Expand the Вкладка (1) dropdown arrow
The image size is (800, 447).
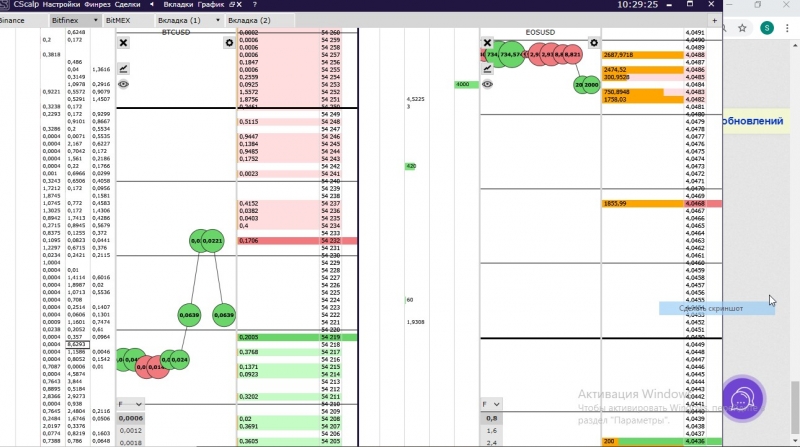[218, 20]
